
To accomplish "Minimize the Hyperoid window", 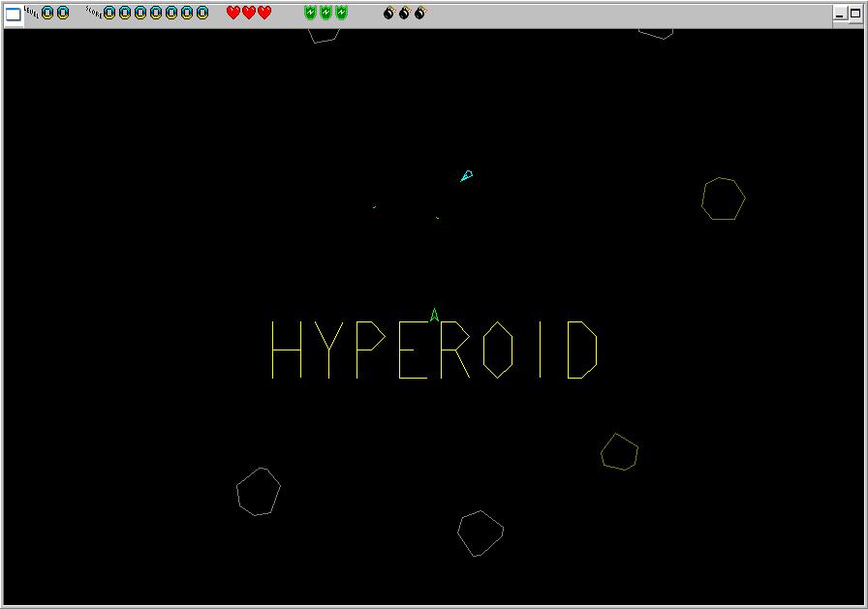I will (x=840, y=14).
